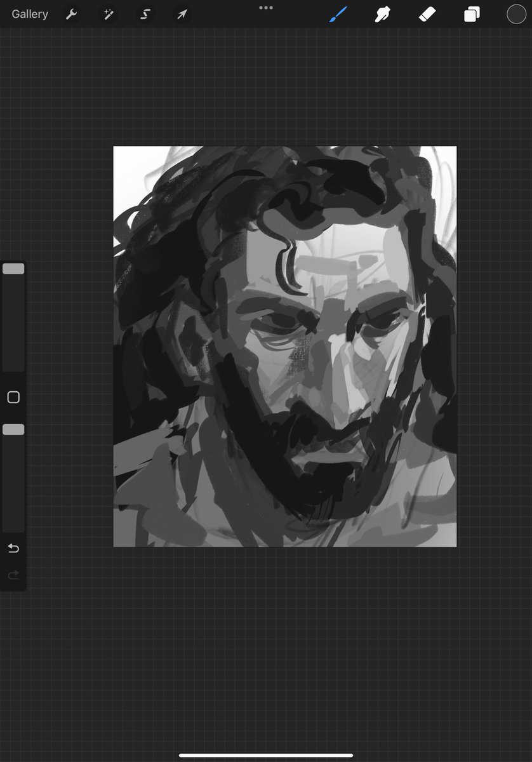Tap the three-dot multitasking menu at top
532x762 pixels.
tap(266, 8)
